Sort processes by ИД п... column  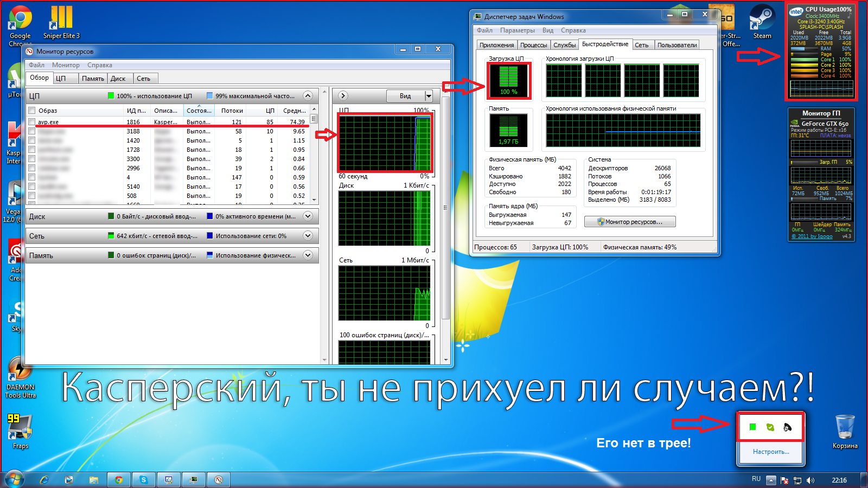click(x=136, y=111)
